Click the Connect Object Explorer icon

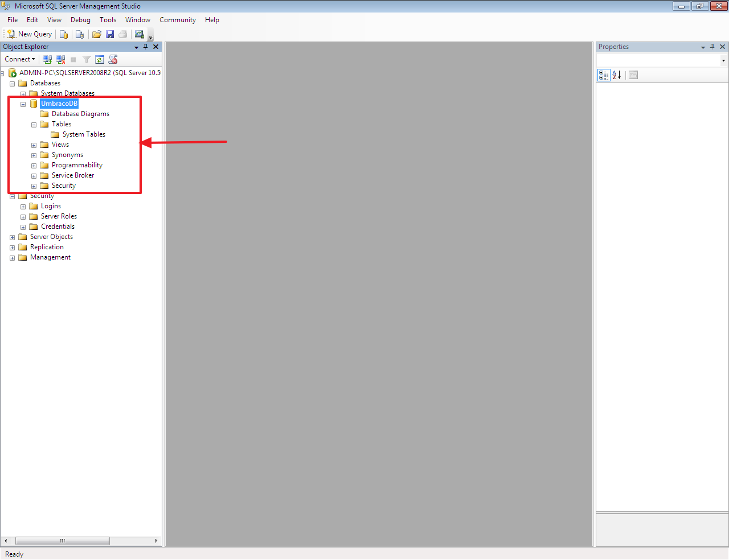(47, 59)
